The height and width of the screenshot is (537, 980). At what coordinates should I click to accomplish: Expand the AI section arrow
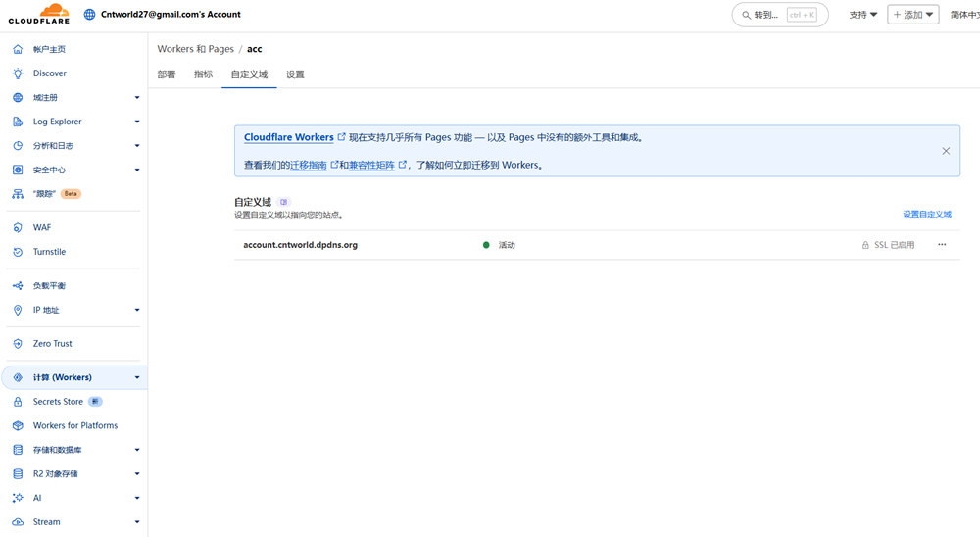click(137, 498)
